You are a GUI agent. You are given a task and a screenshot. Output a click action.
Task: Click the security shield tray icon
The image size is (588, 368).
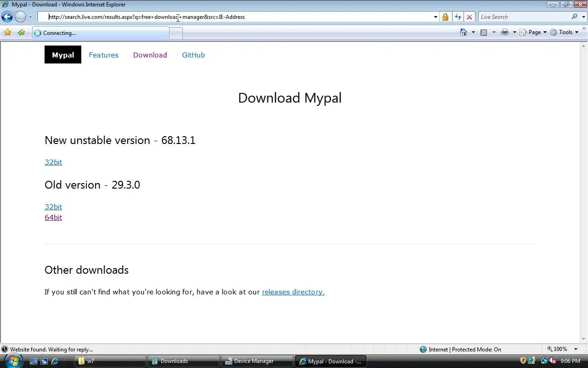(x=523, y=361)
